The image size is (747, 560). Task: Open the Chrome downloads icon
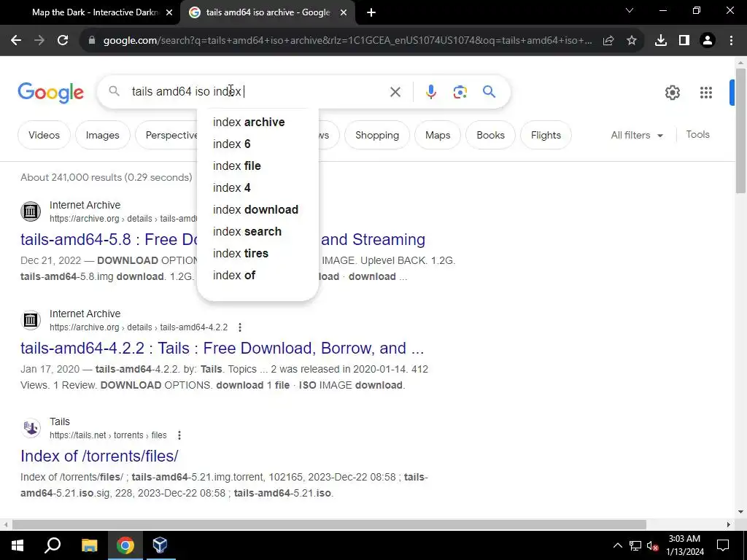661,41
